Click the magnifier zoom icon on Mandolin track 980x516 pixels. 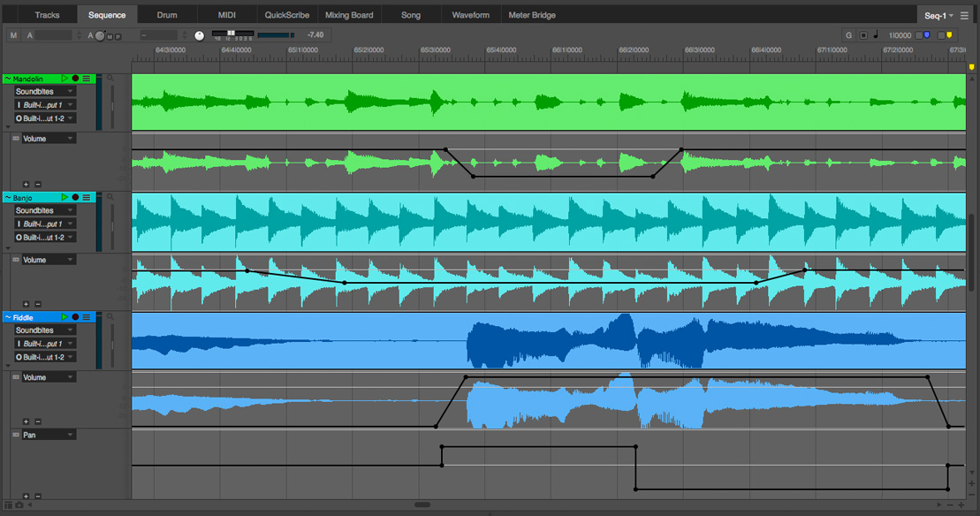tap(110, 79)
